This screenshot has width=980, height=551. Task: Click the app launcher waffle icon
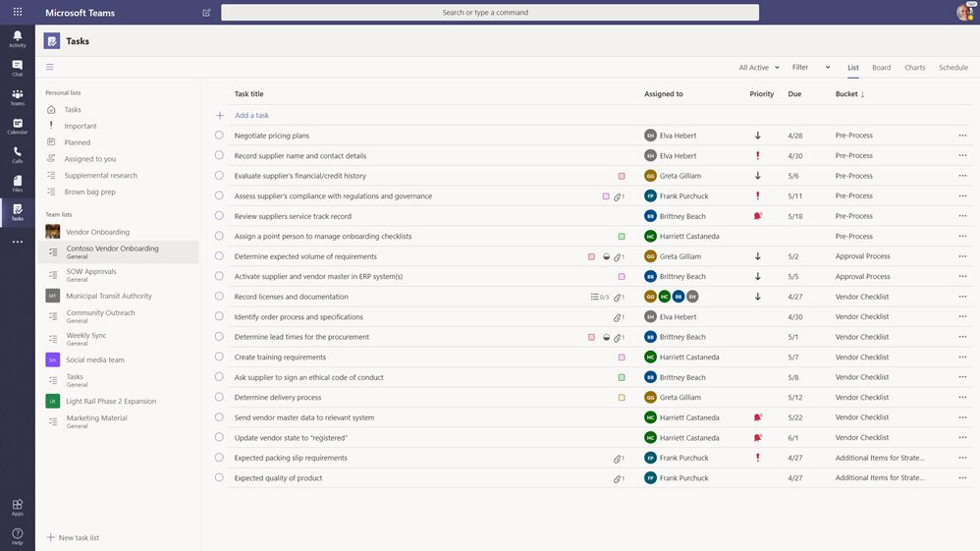coord(18,12)
